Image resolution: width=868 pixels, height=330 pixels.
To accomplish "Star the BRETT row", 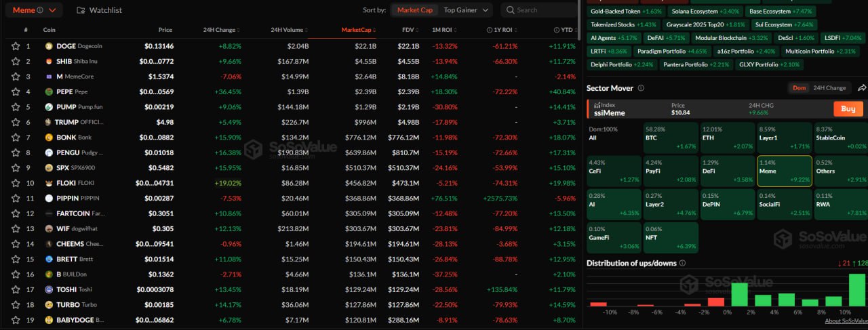I will click(x=15, y=259).
